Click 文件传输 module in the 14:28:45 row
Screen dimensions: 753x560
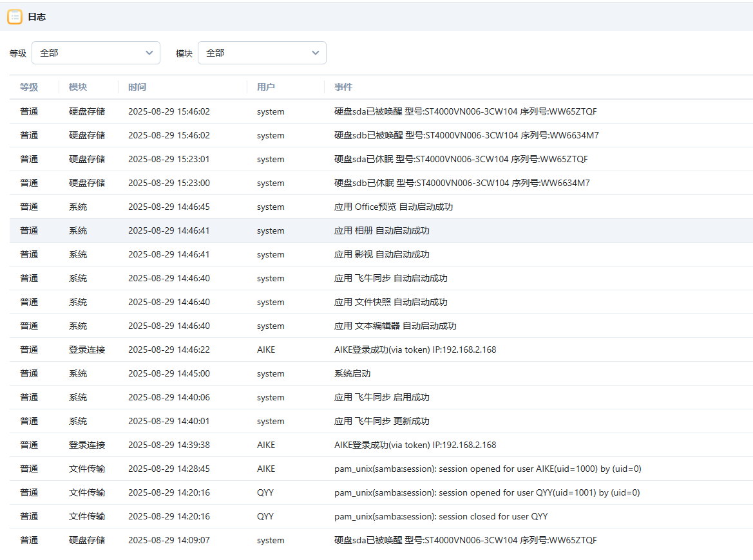pos(87,469)
